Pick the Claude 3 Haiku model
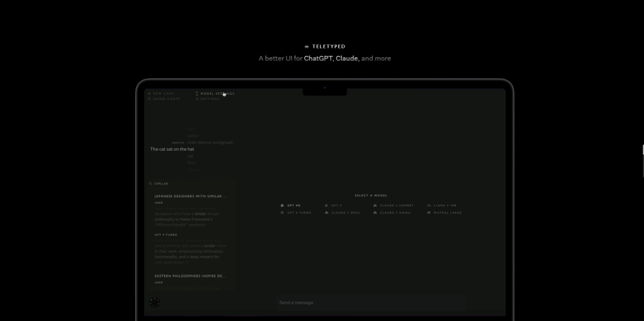The height and width of the screenshot is (321, 644). [x=393, y=212]
